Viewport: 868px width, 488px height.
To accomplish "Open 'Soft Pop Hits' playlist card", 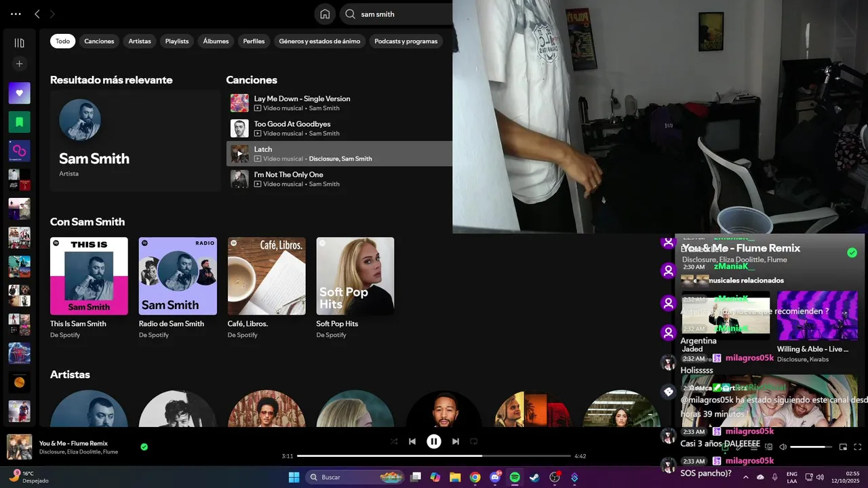I will pyautogui.click(x=355, y=288).
